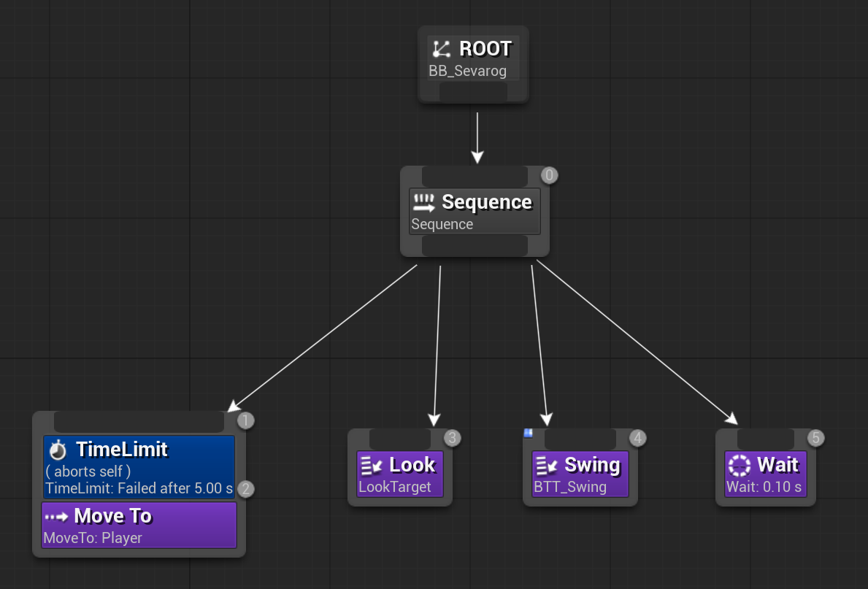The image size is (868, 589).
Task: Click 'TimeLimit: Failed after 5.00 s' description
Action: point(139,488)
